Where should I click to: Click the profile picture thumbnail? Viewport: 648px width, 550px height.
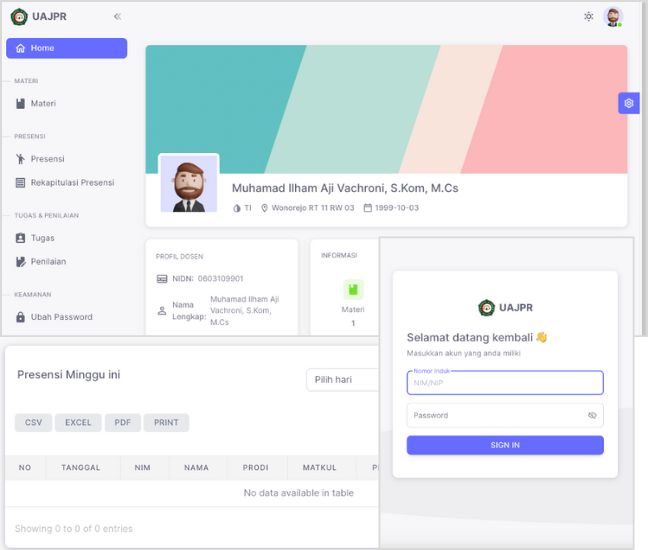click(189, 184)
